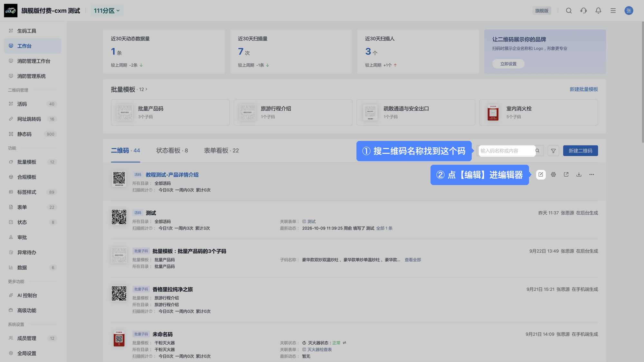Click the scan statistics help icon for 测试
This screenshot has height=362, width=644.
150,228
